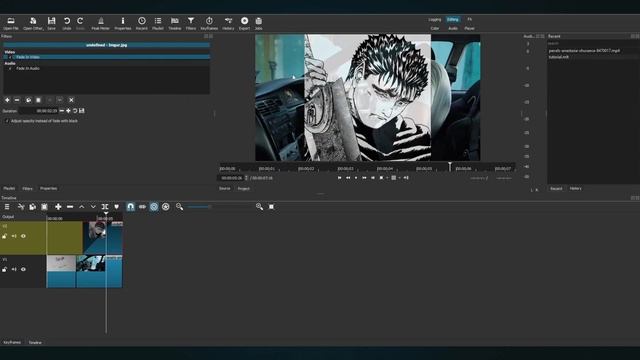Remove the selected filter with minus button
640x360 pixels.
[17, 100]
